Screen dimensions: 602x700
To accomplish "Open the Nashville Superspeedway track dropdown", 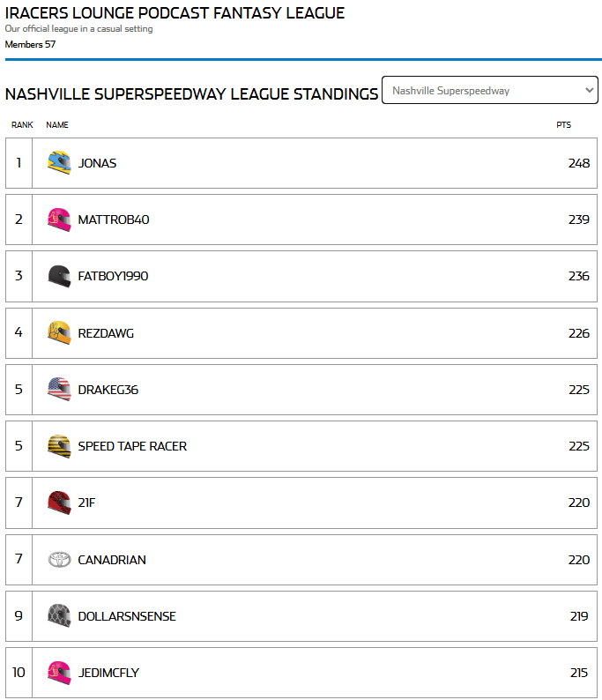I will [x=489, y=90].
